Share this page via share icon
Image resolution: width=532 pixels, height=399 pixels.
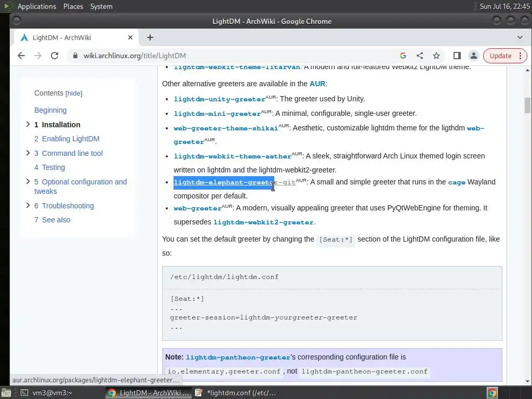(420, 56)
